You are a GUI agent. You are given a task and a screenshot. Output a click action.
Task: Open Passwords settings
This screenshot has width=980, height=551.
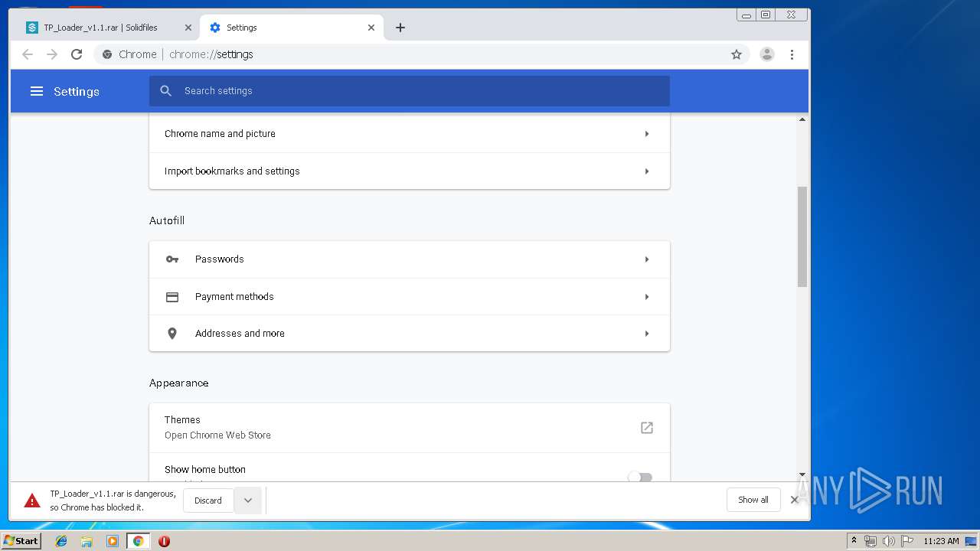(410, 259)
